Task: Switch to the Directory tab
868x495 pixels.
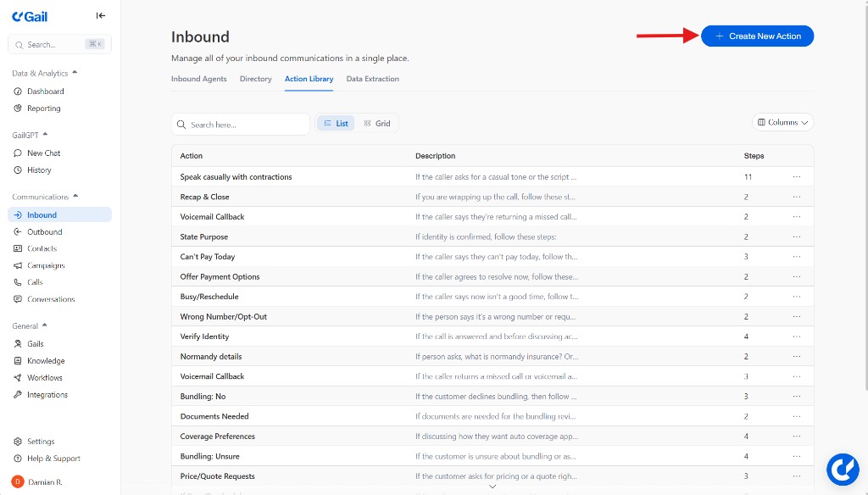Action: (255, 78)
